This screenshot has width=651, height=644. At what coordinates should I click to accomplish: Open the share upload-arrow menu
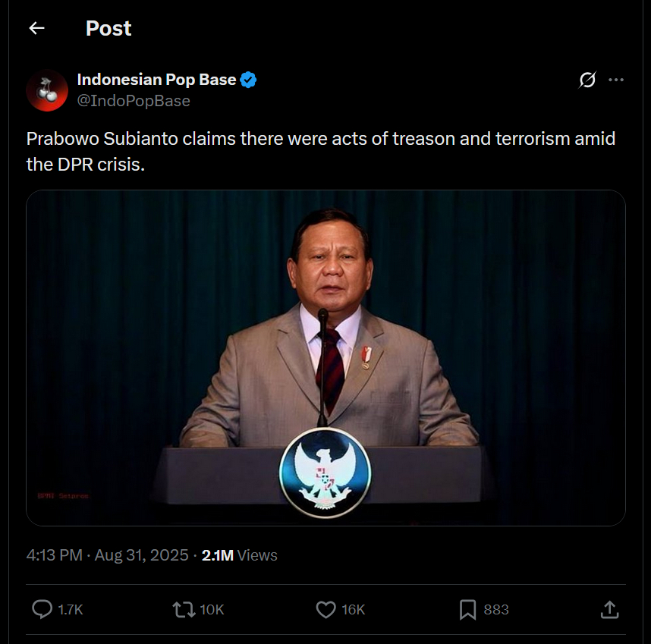[609, 609]
